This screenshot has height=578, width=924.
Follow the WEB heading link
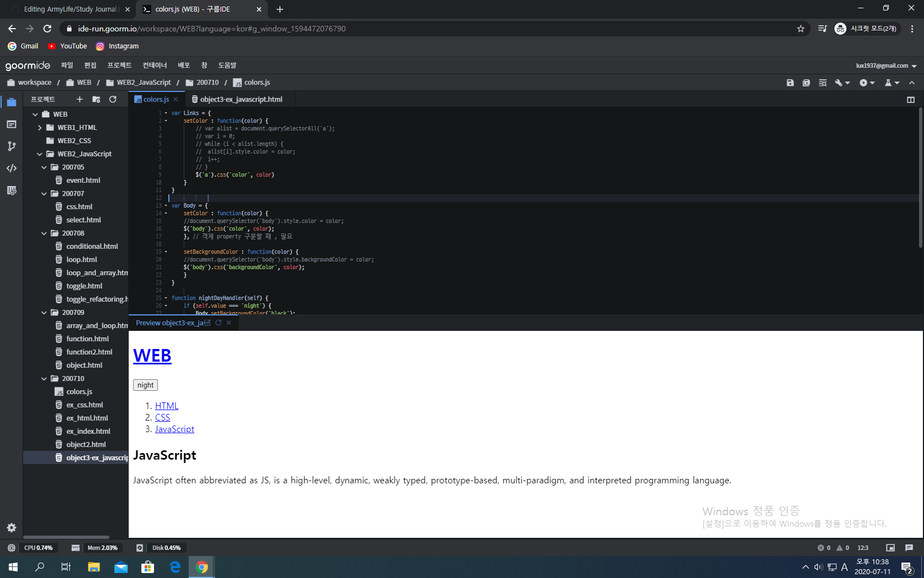coord(152,356)
